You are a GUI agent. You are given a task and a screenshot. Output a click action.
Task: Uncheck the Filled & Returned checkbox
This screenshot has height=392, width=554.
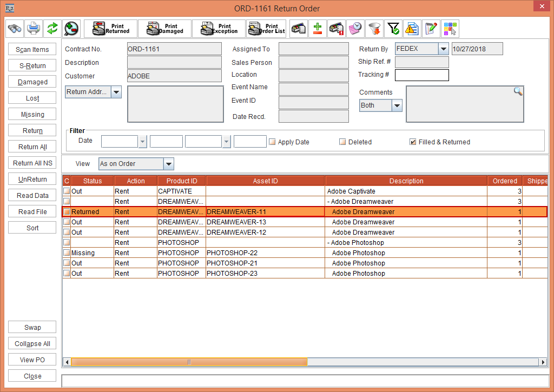pos(413,142)
